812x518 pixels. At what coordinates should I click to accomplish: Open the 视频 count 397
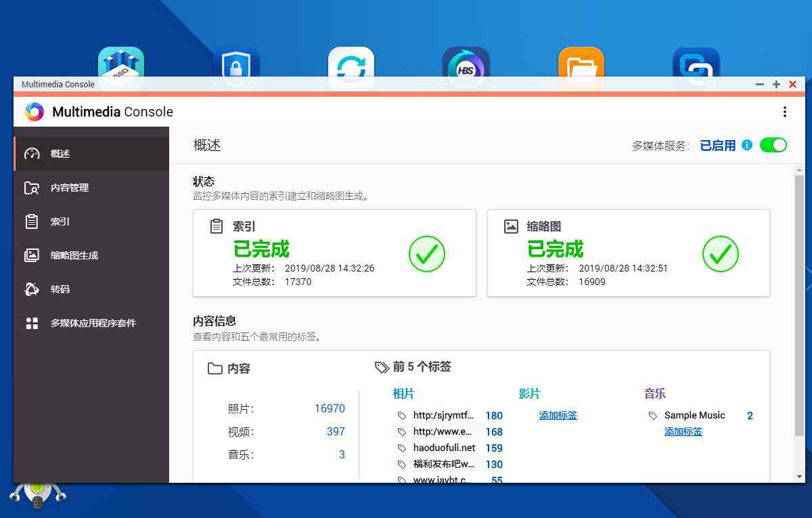point(336,431)
